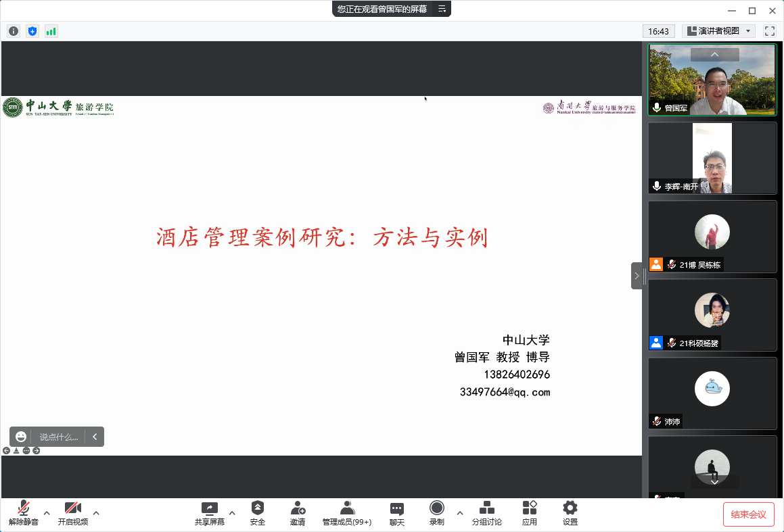Start recording with 录制 button
The height and width of the screenshot is (532, 784).
pos(437,513)
